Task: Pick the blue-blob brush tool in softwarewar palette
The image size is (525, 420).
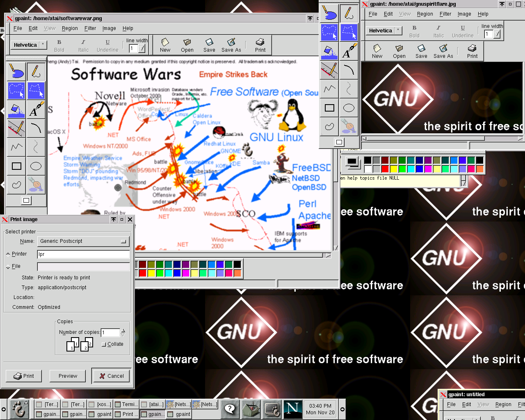Action: coord(16,72)
